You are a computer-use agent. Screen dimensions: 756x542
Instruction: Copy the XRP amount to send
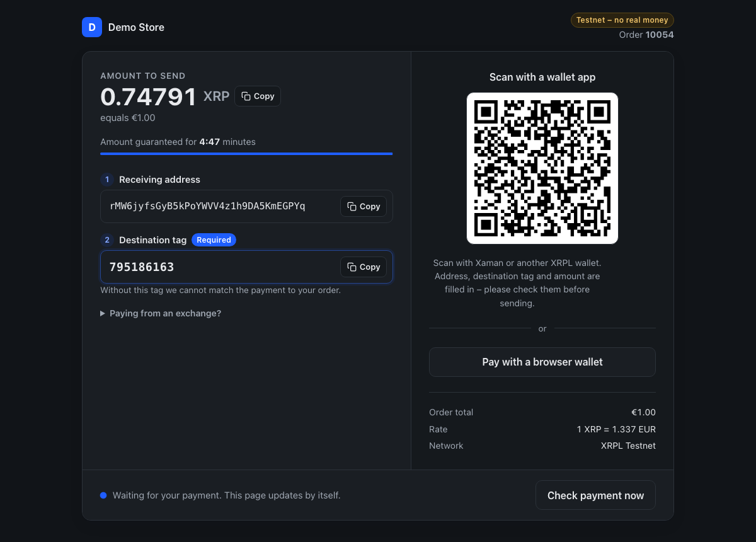(x=258, y=96)
